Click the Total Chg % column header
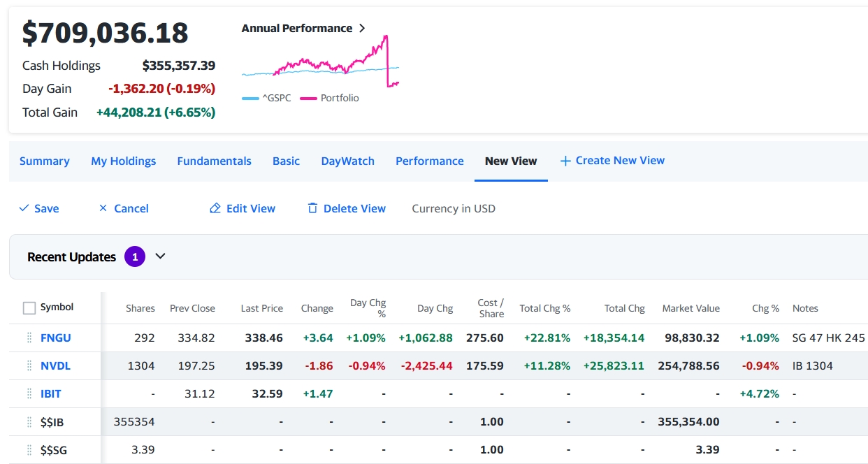 pos(544,308)
